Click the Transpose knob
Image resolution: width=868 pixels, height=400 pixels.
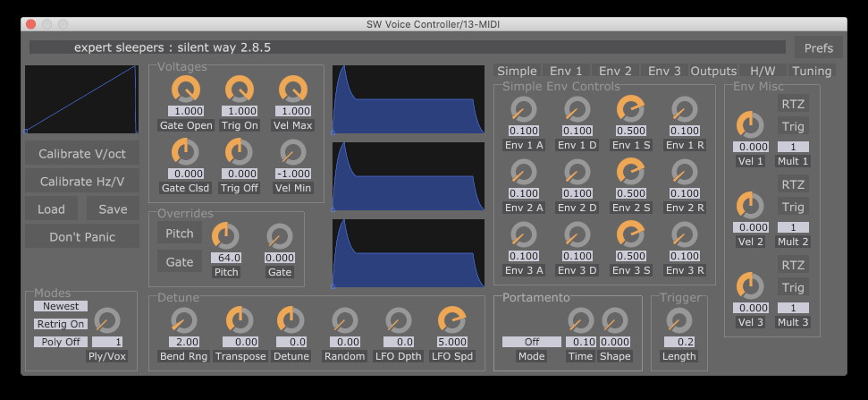coord(240,320)
